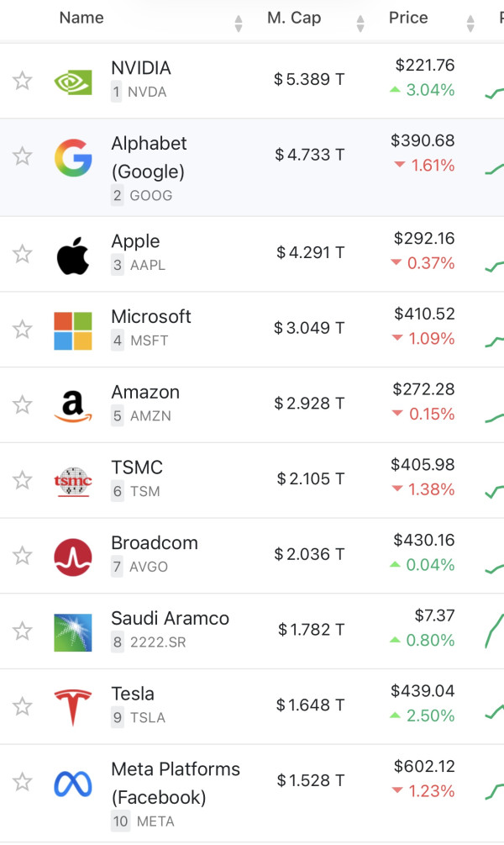
Task: Open the Microsoft company name link
Action: pos(150,316)
